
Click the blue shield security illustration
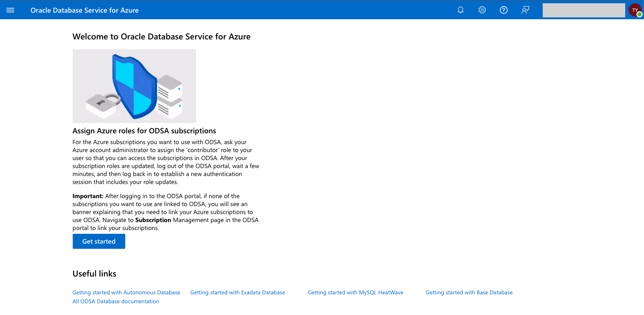(x=134, y=86)
